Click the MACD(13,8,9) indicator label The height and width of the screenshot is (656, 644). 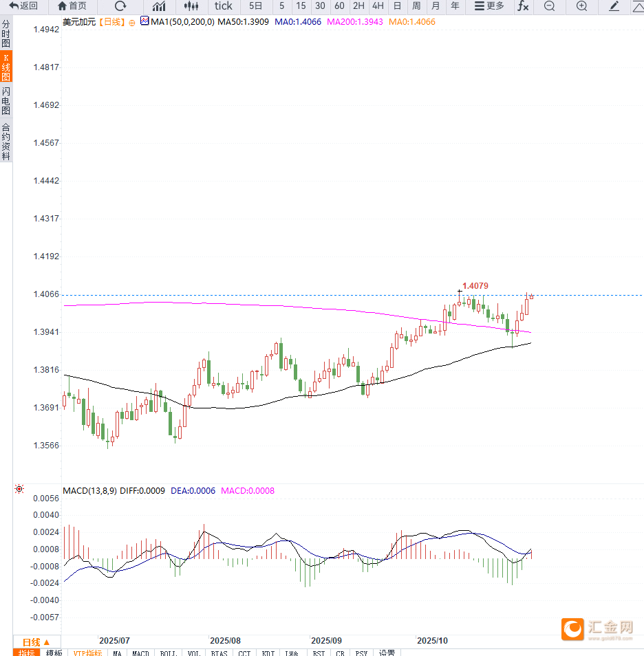tap(89, 491)
